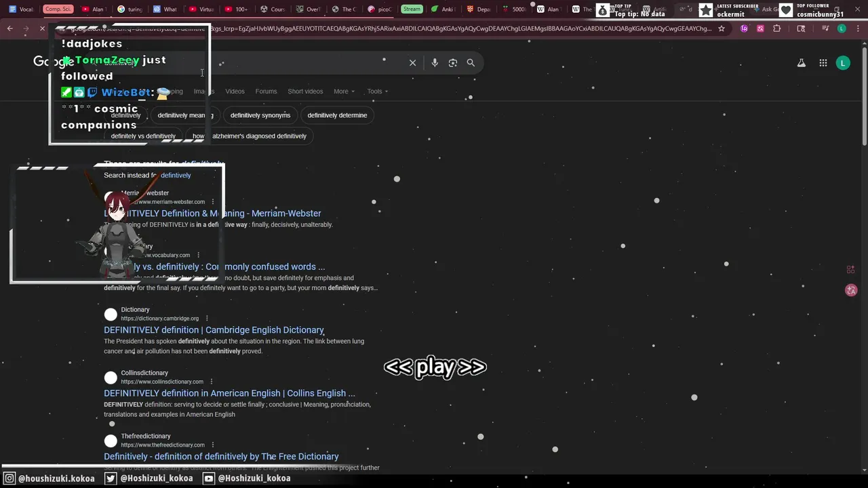The width and height of the screenshot is (868, 488).
Task: Select 'definitively determine' suggestion chip
Action: [337, 115]
